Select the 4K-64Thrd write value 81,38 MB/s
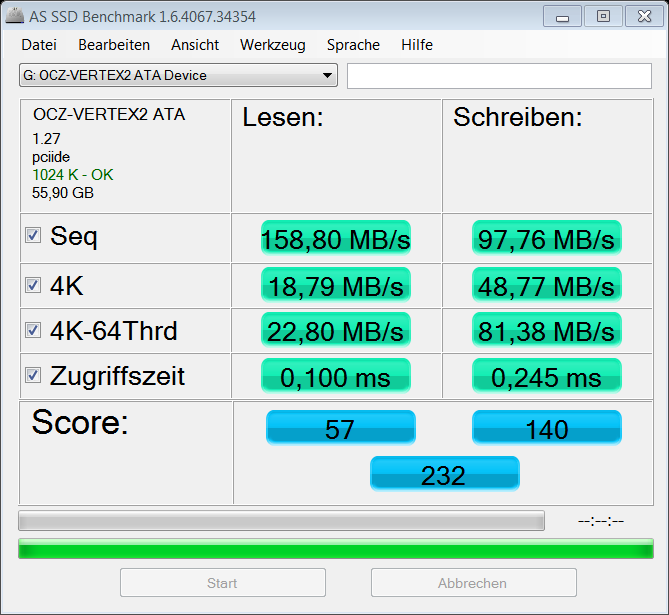The image size is (669, 615). [547, 330]
